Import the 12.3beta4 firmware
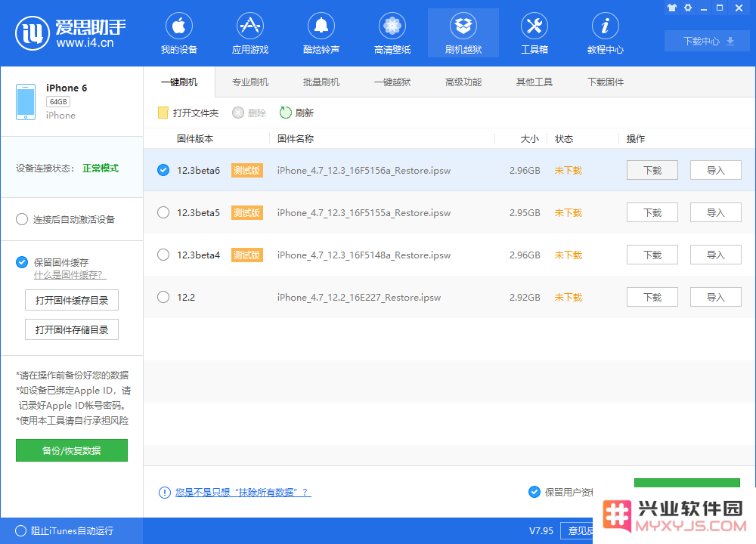Viewport: 756px width, 544px height. click(715, 255)
